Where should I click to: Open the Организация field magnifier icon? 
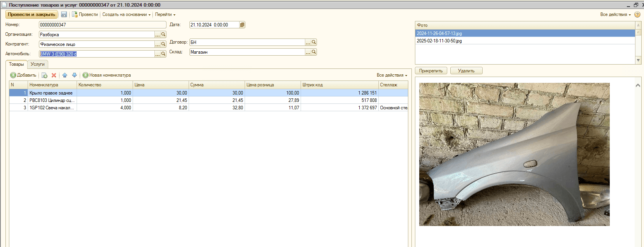tap(163, 35)
